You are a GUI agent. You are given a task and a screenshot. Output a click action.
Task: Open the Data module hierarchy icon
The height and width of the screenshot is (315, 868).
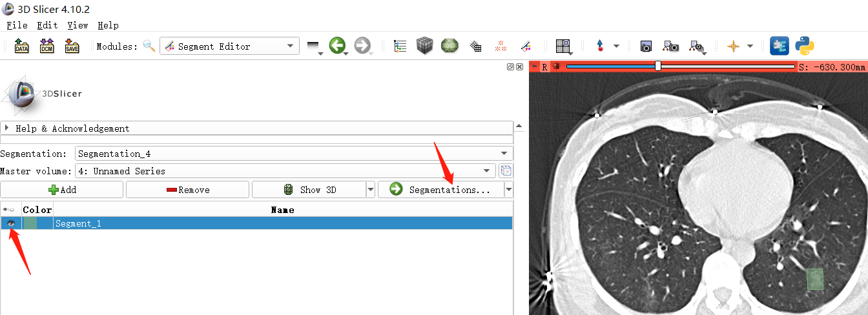point(400,46)
